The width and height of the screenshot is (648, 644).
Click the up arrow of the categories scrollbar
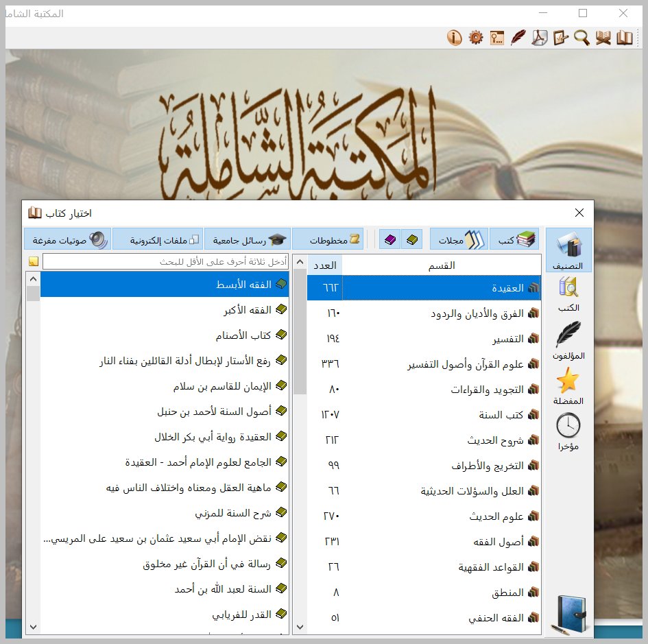click(300, 262)
